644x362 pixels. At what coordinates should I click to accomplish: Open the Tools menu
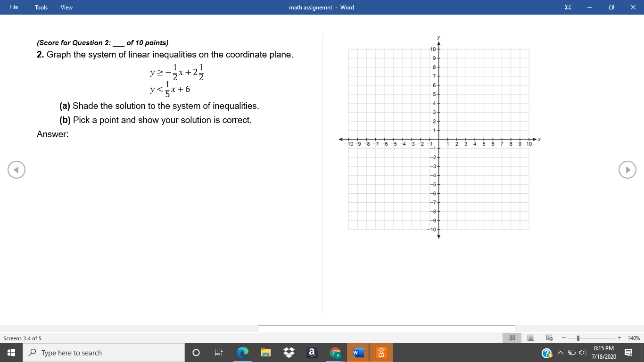pyautogui.click(x=41, y=7)
